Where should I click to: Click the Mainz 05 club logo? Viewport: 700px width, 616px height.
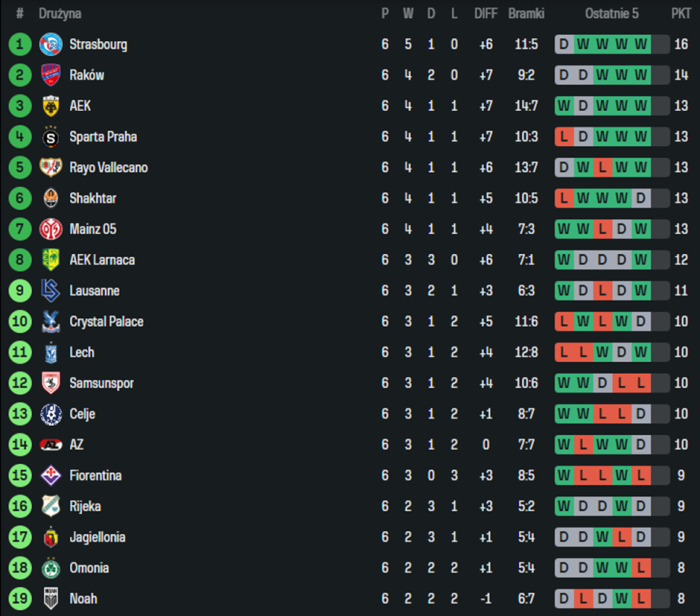click(x=50, y=229)
